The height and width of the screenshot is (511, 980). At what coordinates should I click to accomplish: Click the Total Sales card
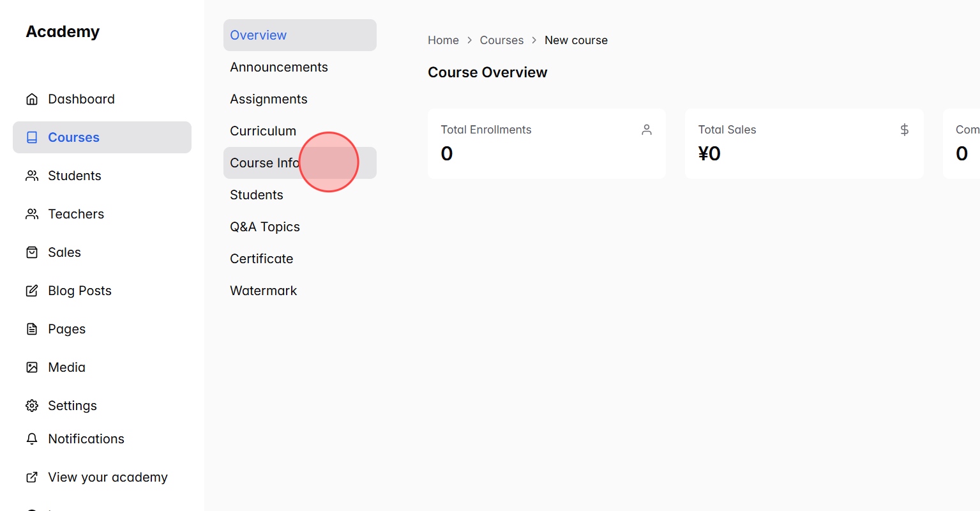click(x=804, y=143)
